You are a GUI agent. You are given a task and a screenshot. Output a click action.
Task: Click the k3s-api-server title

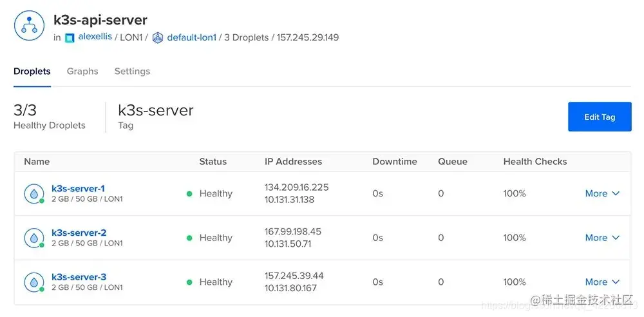tap(100, 20)
